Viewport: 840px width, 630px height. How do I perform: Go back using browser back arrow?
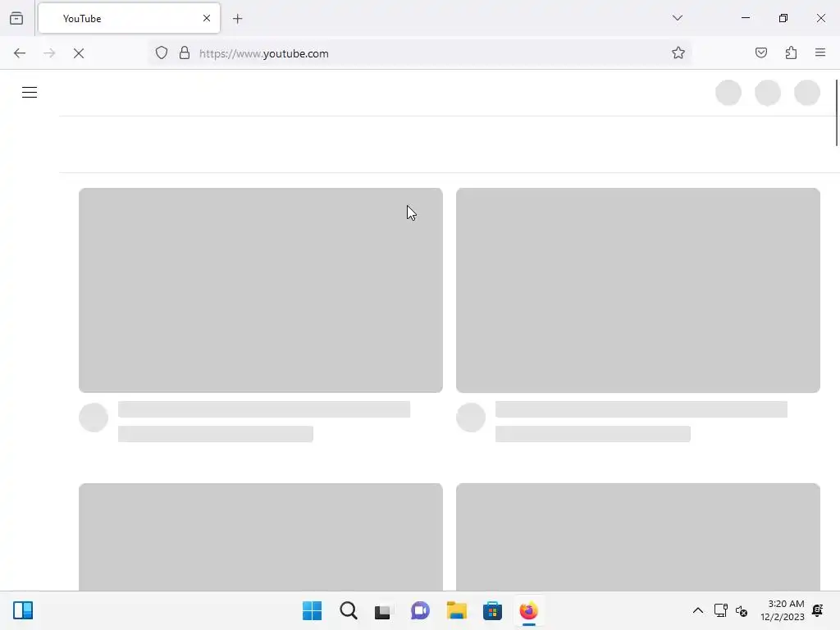point(20,53)
